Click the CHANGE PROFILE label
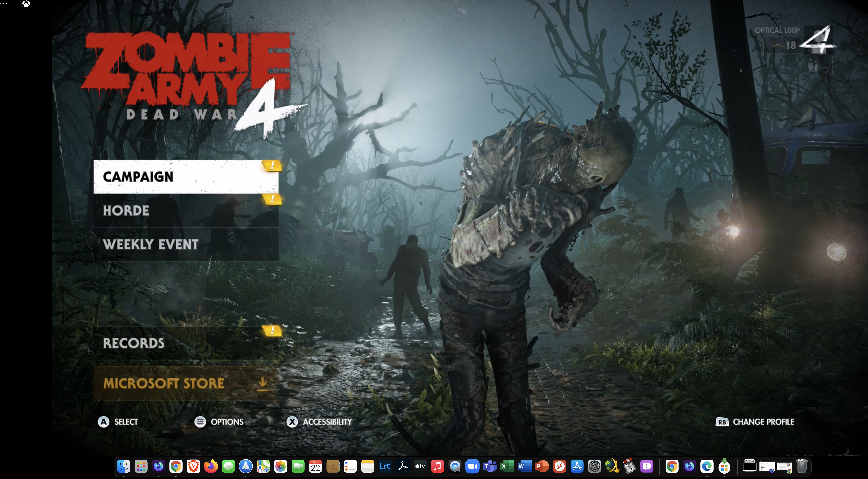Viewport: 868px width, 479px height. [x=764, y=422]
